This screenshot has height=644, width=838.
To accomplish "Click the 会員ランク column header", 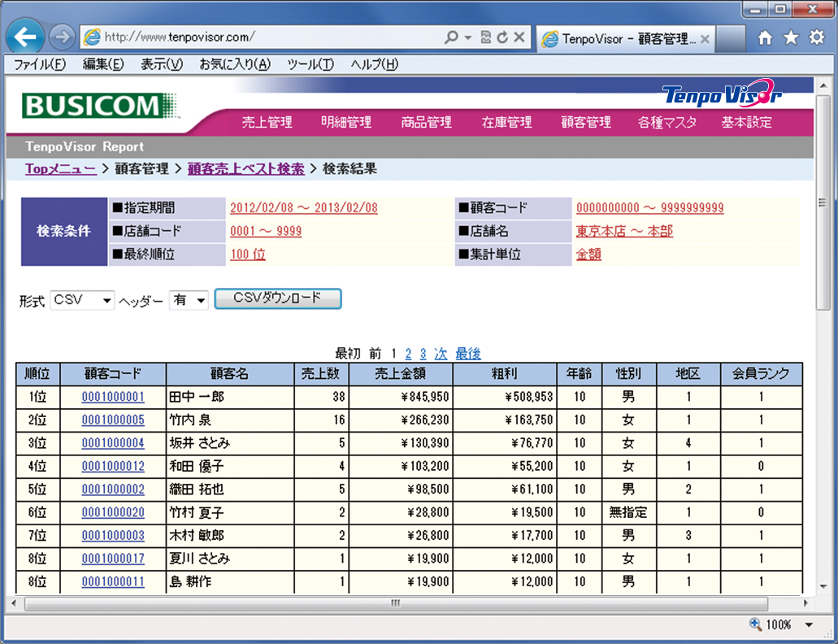I will point(761,373).
